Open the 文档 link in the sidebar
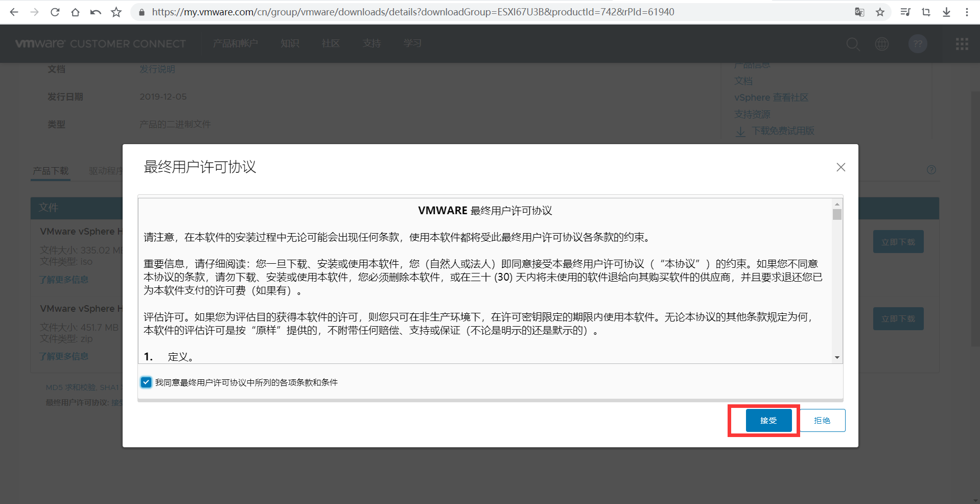Viewport: 980px width, 504px height. click(743, 81)
